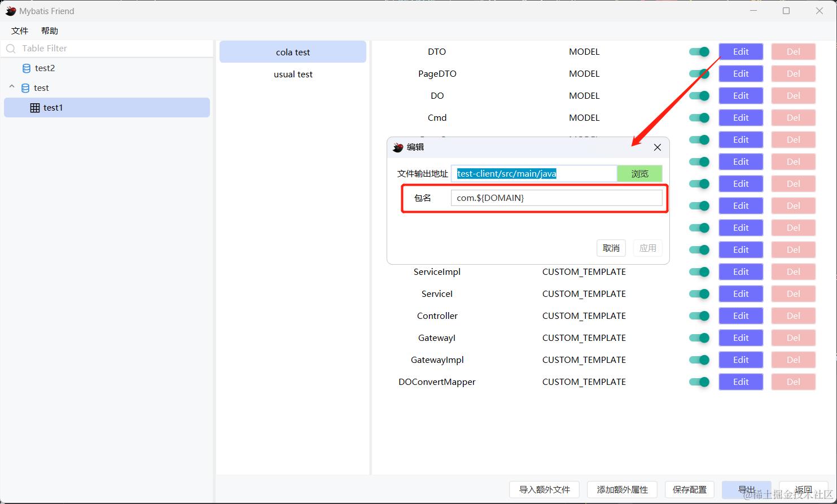The width and height of the screenshot is (837, 504).
Task: Edit the ServiceImpl row
Action: click(740, 272)
